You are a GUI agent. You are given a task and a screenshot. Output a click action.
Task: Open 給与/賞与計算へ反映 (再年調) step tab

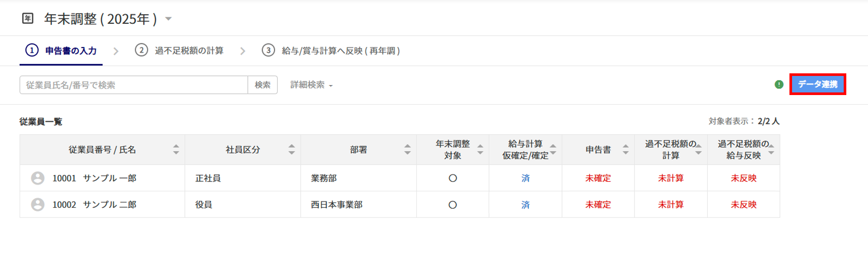[x=331, y=51]
